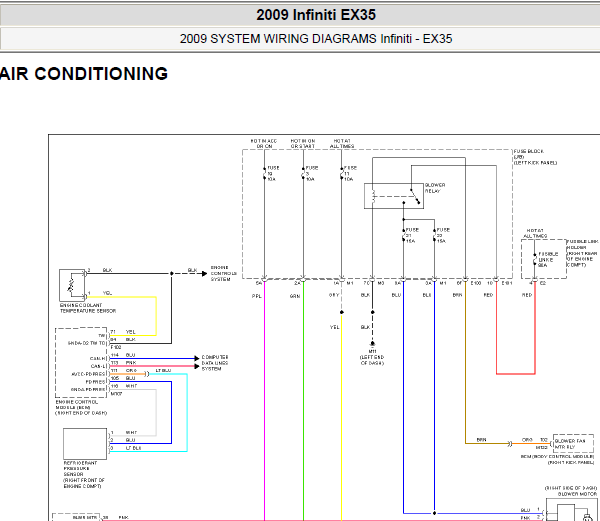Click 'YEL' label at ECM pin 71
Image resolution: width=600 pixels, height=521 pixels.
(x=130, y=332)
